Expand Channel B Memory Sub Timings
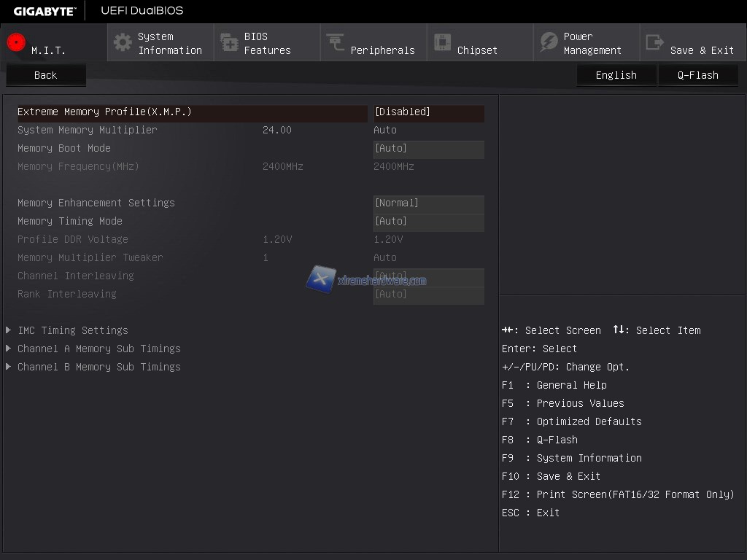747x560 pixels. click(98, 367)
